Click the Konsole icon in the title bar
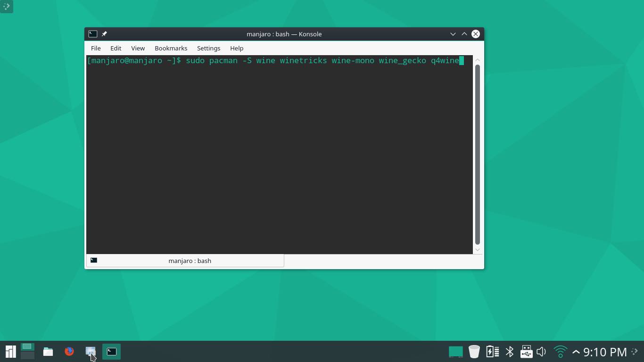The height and width of the screenshot is (362, 644). 92,33
